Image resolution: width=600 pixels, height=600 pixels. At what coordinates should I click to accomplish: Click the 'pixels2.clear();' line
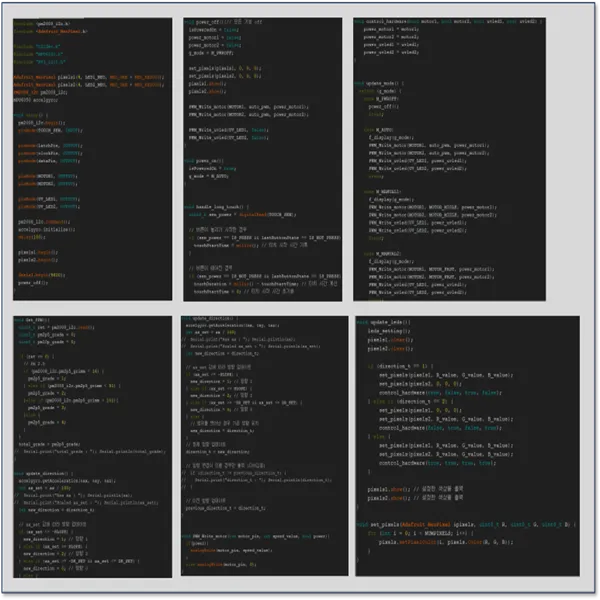[x=390, y=349]
